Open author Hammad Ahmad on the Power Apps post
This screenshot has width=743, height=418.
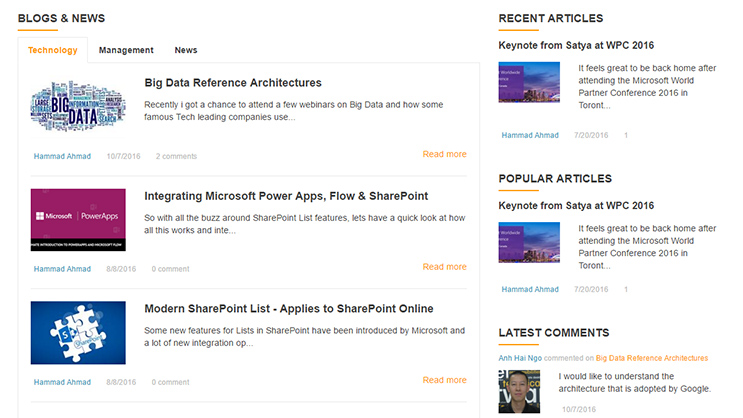point(62,269)
